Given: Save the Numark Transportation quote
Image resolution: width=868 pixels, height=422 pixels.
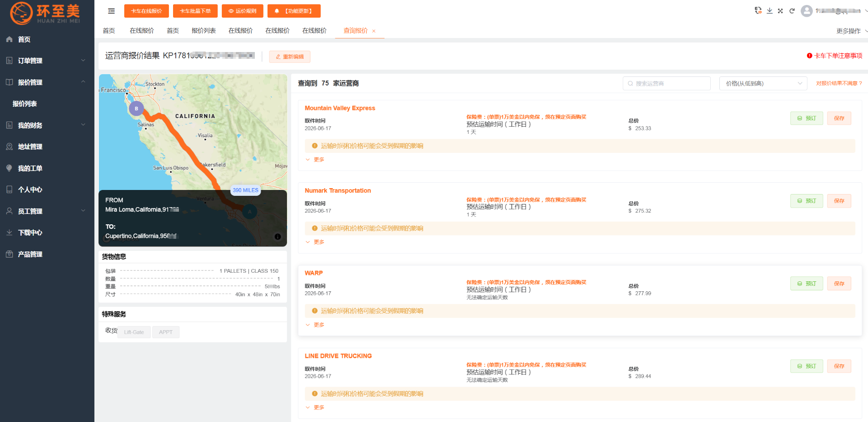Looking at the screenshot, I should click(839, 201).
